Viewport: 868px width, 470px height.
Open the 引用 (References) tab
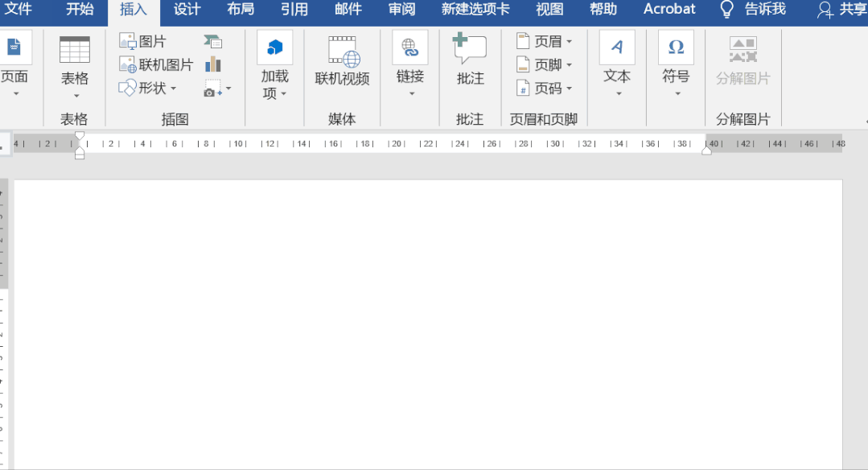[x=294, y=10]
